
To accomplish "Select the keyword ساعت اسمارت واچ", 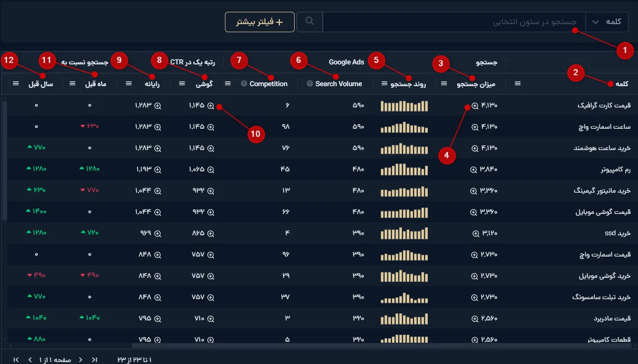I will point(605,127).
